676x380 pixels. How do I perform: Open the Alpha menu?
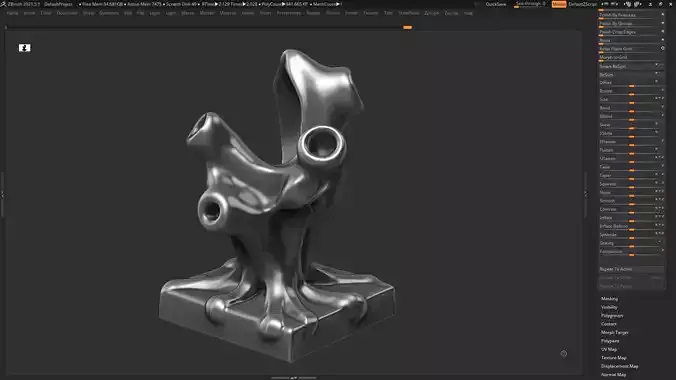[13, 13]
